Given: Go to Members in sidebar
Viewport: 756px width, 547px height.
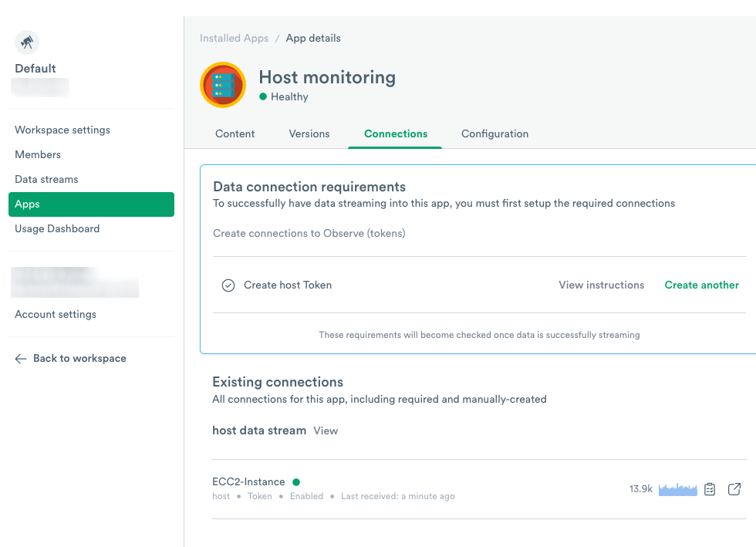Looking at the screenshot, I should (38, 154).
